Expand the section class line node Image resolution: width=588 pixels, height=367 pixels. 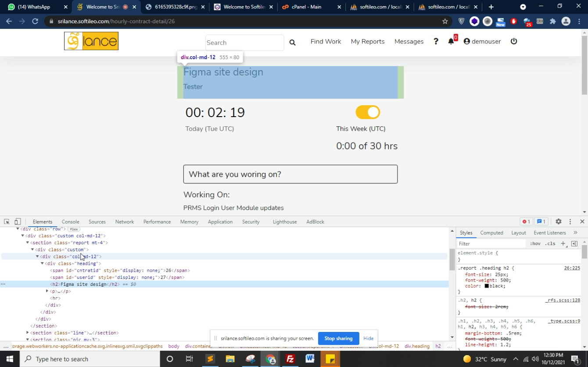27,333
